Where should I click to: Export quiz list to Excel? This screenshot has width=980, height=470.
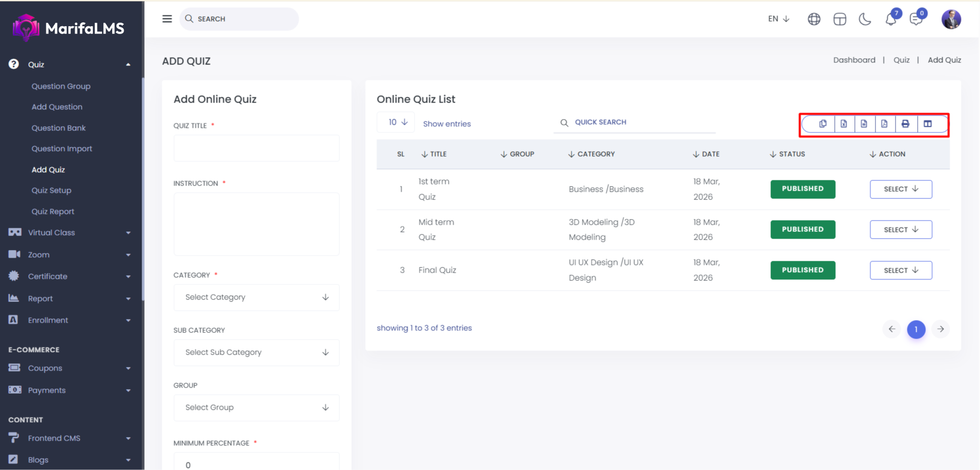(844, 124)
